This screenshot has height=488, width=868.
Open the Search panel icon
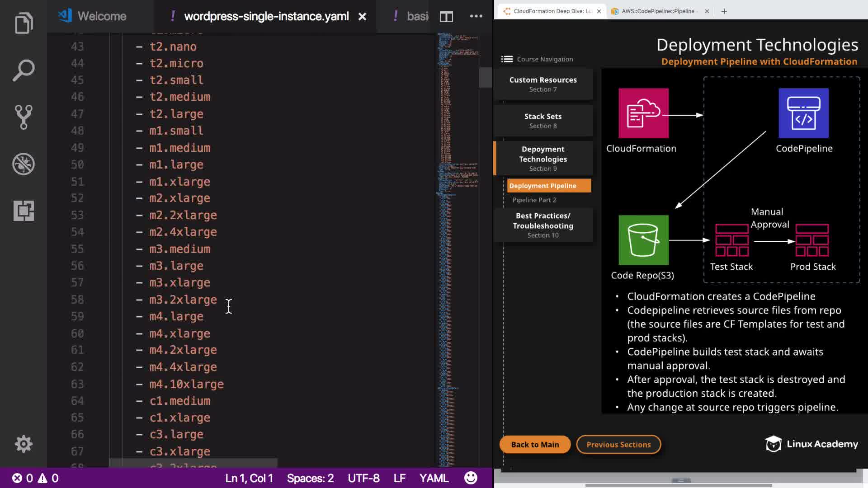tap(24, 70)
